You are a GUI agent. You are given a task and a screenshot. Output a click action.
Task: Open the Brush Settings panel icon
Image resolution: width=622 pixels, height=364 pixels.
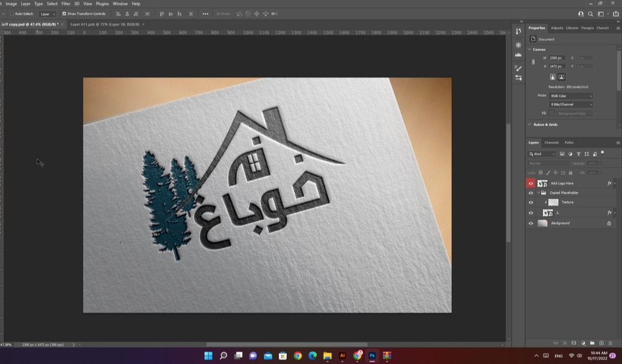519,68
